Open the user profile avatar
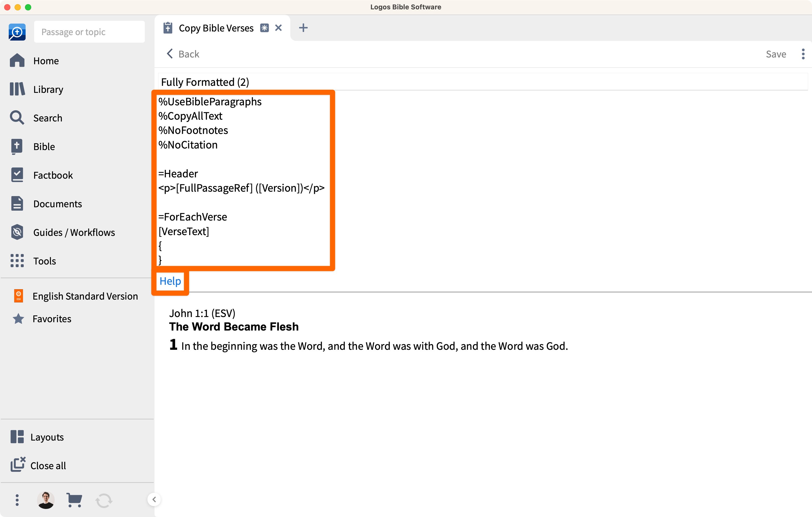 tap(46, 500)
